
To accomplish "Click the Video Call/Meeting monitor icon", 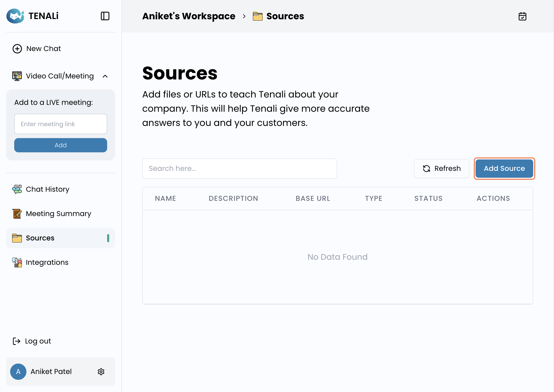I will [17, 76].
